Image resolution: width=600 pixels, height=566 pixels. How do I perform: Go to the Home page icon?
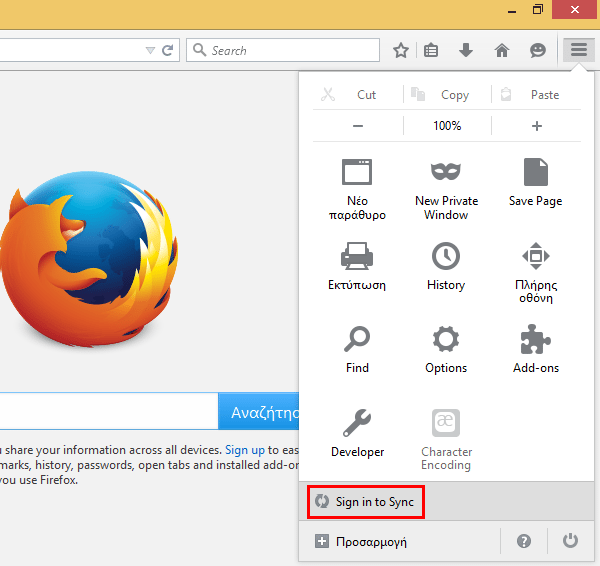[502, 50]
